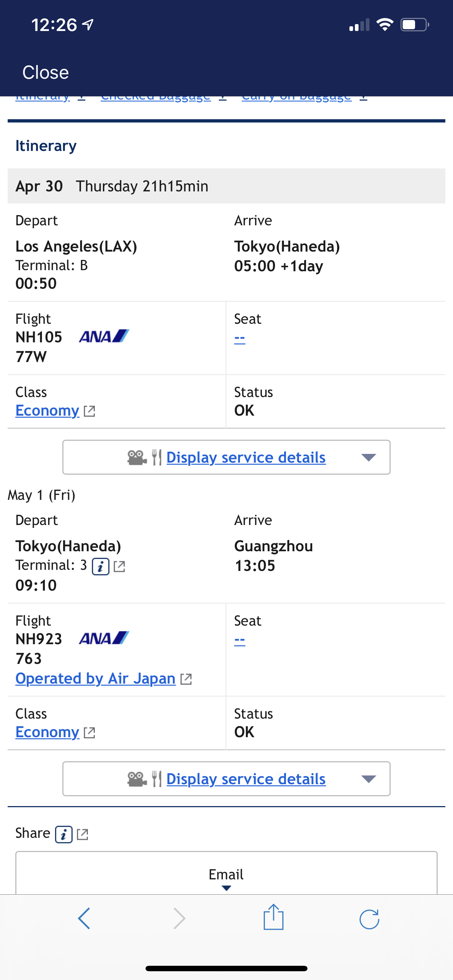Jump to Checked baggage section anchor
The width and height of the screenshot is (453, 980).
[x=163, y=97]
